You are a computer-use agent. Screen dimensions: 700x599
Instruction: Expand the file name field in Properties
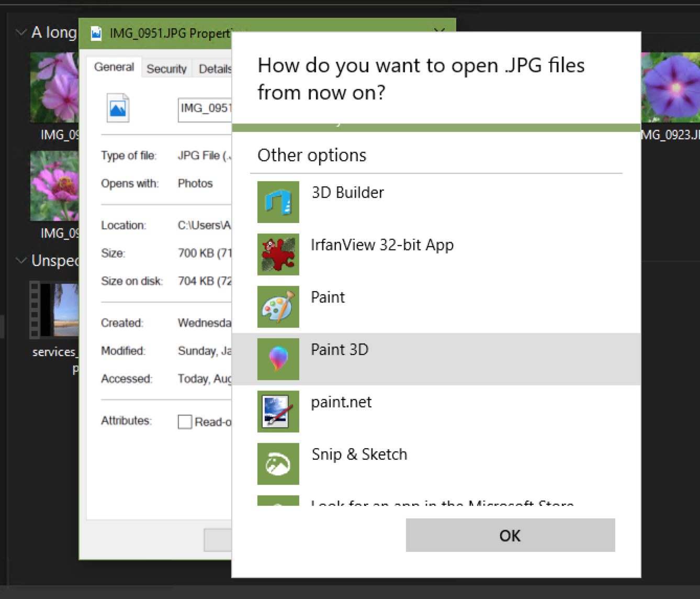click(x=207, y=108)
